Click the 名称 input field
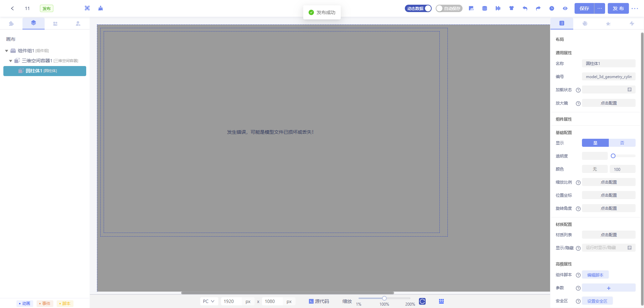The width and height of the screenshot is (644, 308). click(608, 63)
